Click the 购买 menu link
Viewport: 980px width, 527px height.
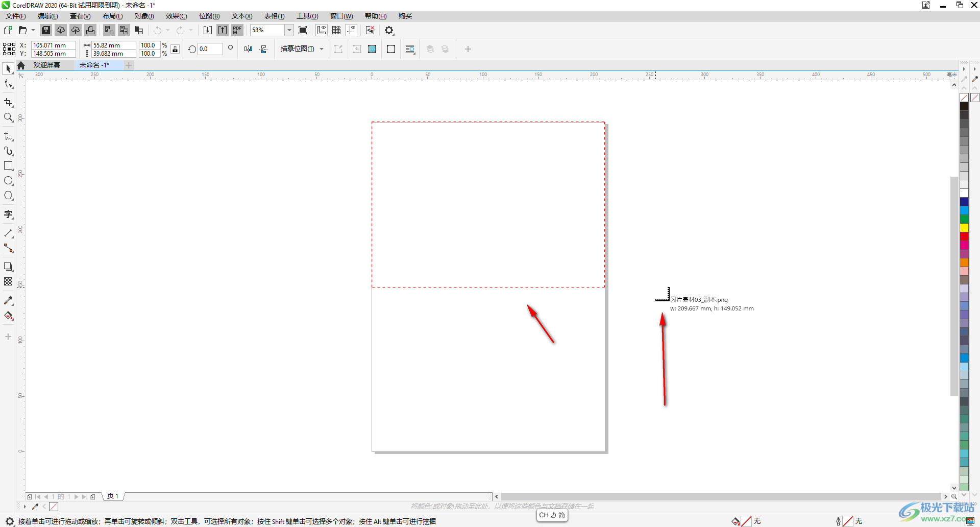tap(405, 16)
